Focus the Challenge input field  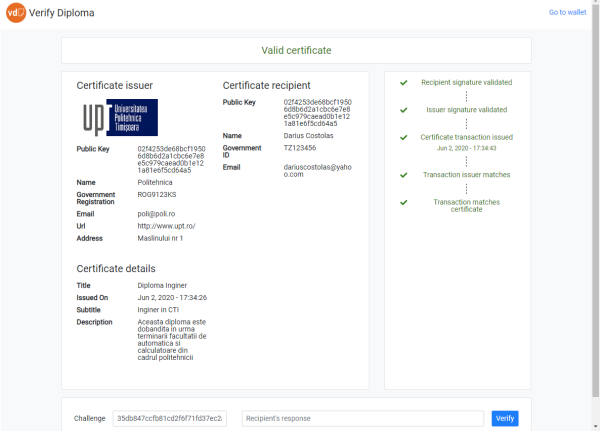coord(170,419)
